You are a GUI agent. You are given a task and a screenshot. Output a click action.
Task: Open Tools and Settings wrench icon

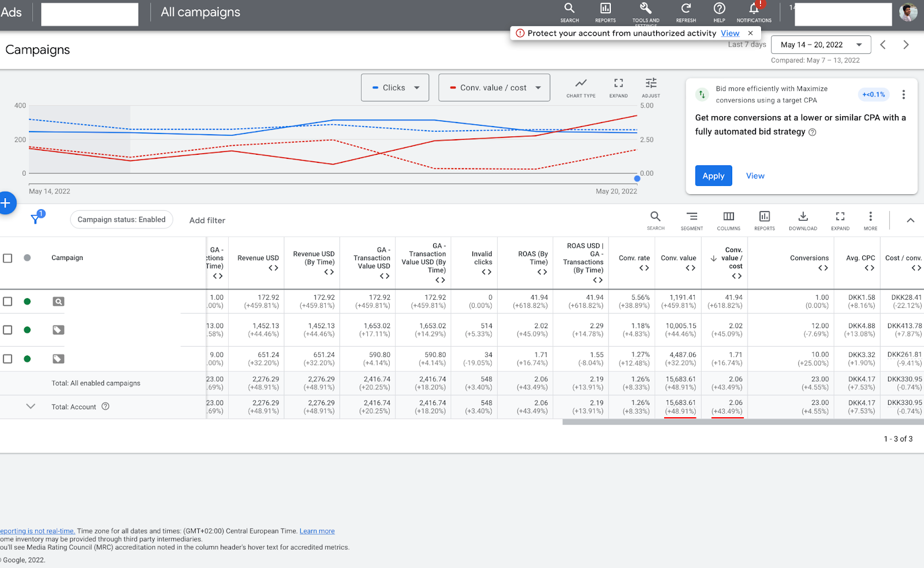pos(646,9)
